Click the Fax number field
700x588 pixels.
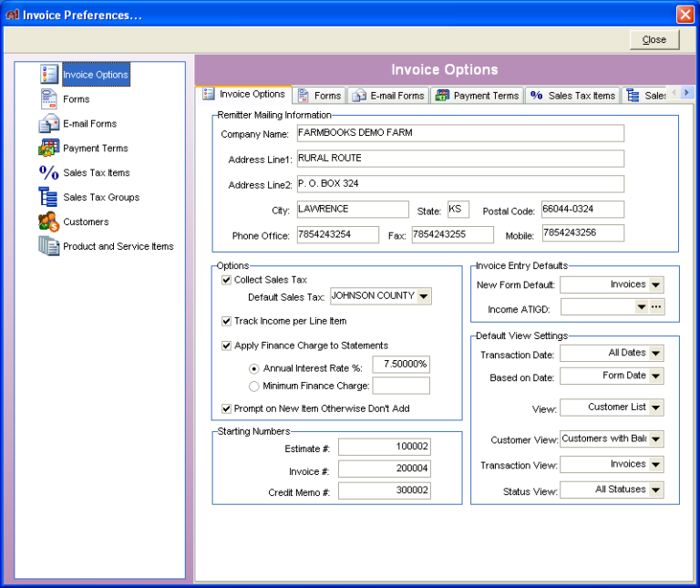pos(453,235)
